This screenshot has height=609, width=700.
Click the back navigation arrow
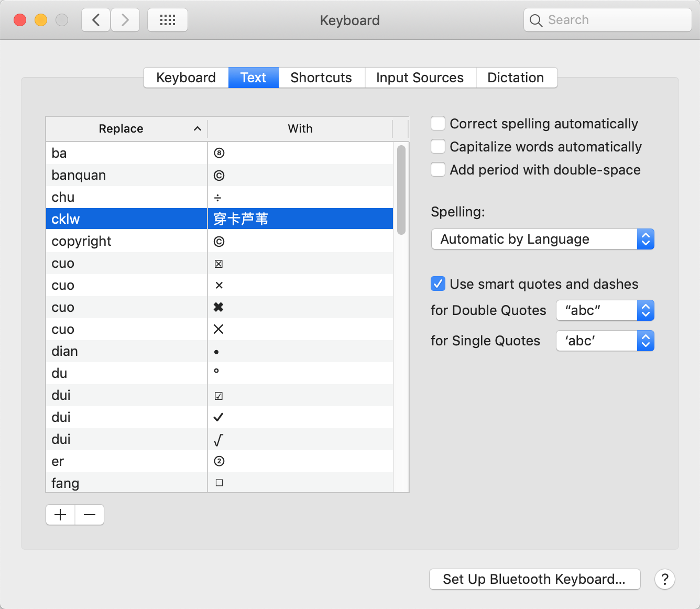(96, 20)
